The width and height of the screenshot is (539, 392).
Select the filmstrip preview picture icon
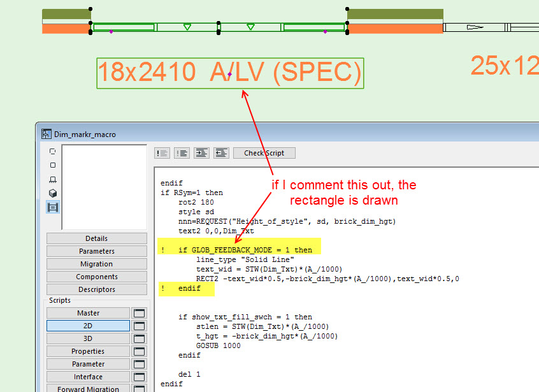click(53, 207)
